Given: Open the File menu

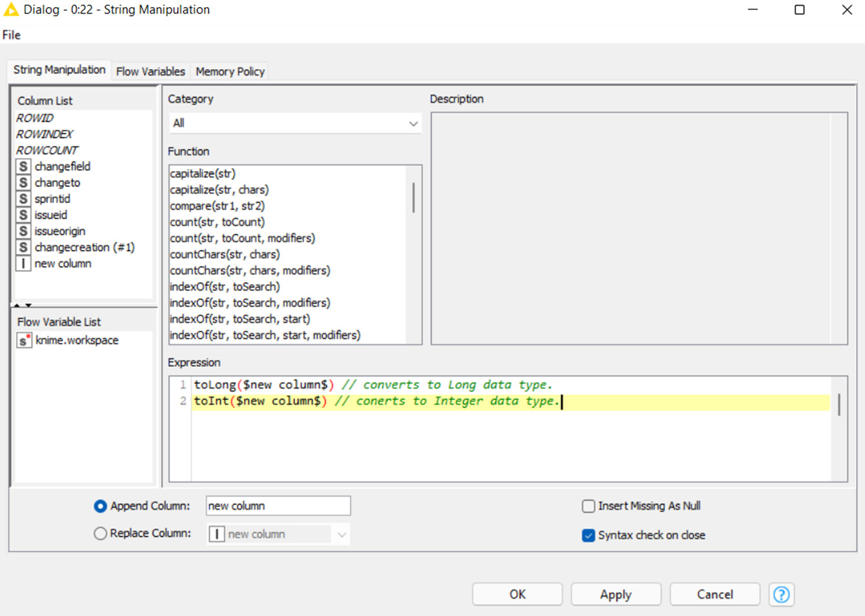Looking at the screenshot, I should tap(10, 34).
